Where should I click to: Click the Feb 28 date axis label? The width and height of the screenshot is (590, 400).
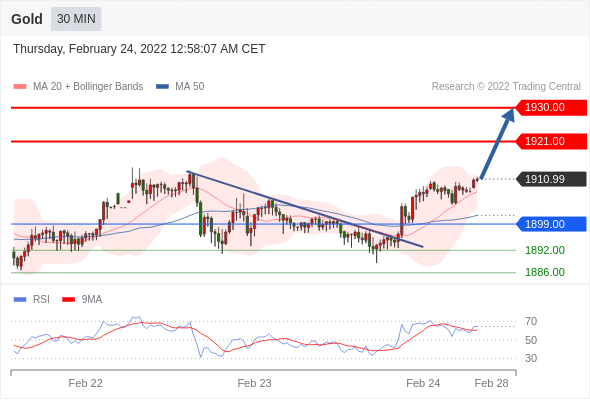(x=491, y=383)
